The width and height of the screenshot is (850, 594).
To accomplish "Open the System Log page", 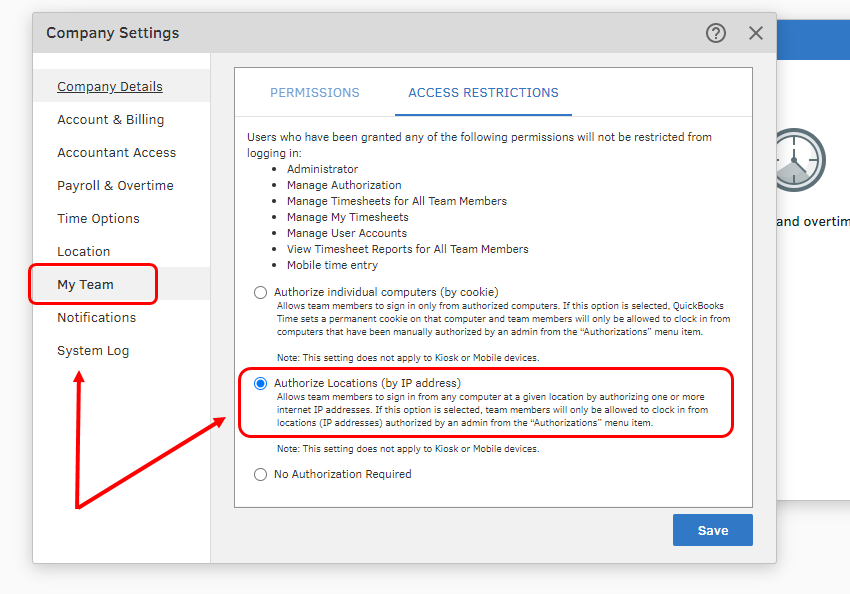I will [x=93, y=351].
